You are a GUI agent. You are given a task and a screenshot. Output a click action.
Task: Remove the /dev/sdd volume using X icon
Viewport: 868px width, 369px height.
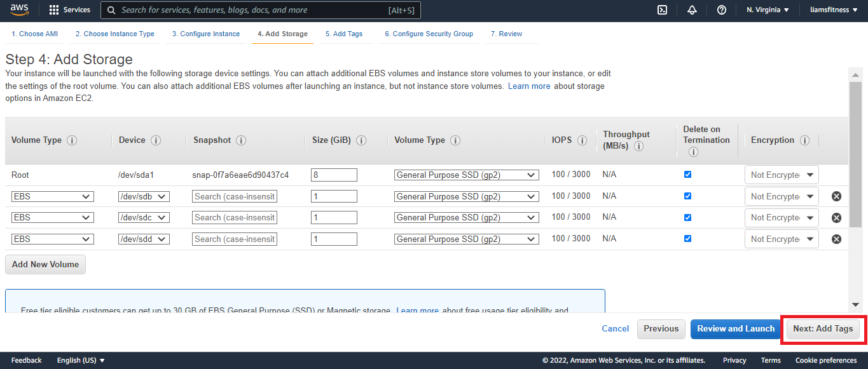[x=836, y=239]
